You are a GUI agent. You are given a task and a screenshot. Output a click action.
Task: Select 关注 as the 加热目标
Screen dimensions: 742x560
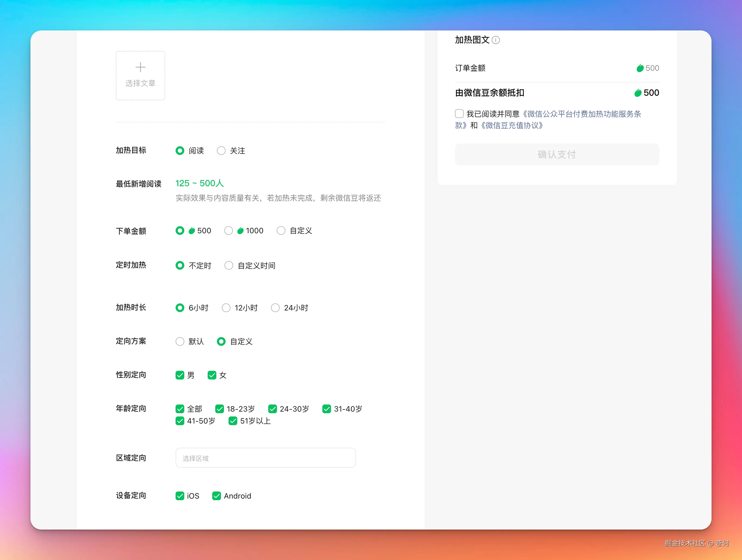[x=221, y=151]
